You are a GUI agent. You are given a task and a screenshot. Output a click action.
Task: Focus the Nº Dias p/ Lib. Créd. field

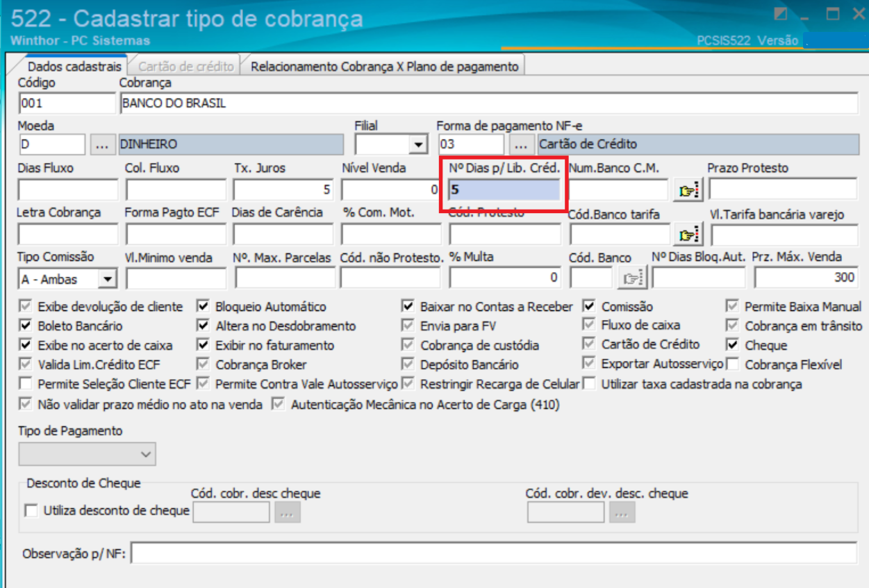(504, 190)
